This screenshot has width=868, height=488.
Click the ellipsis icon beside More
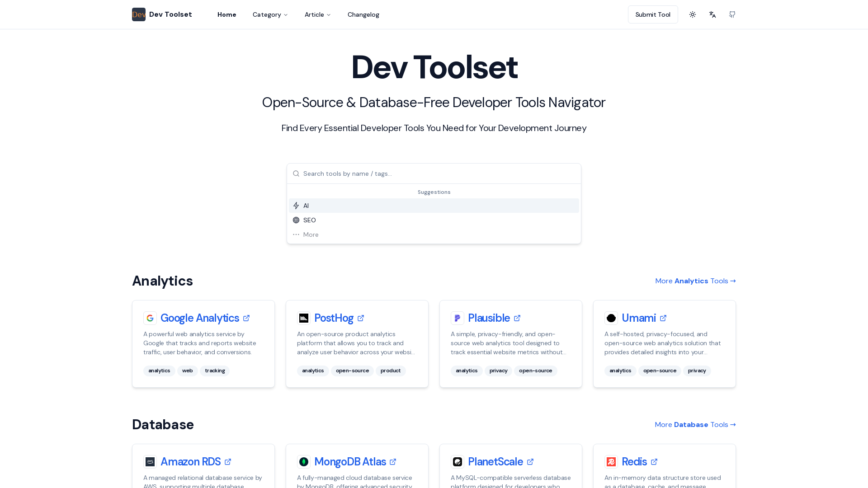pyautogui.click(x=296, y=235)
